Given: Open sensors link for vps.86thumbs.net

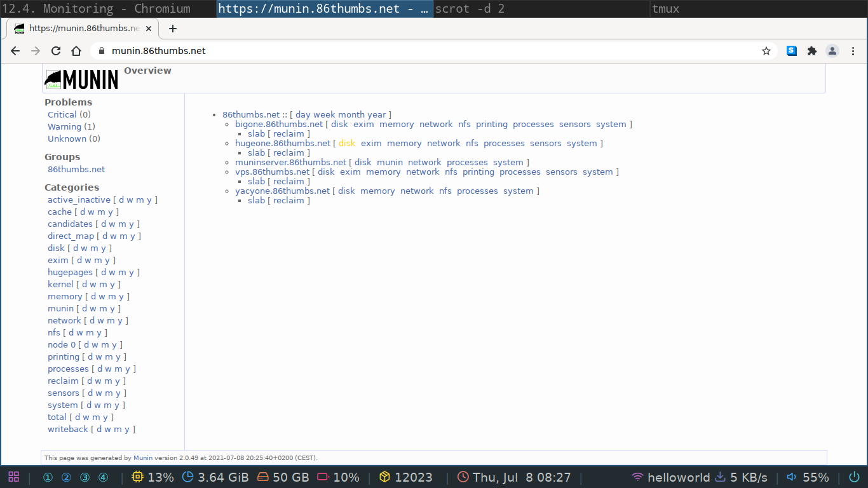Looking at the screenshot, I should pos(562,172).
